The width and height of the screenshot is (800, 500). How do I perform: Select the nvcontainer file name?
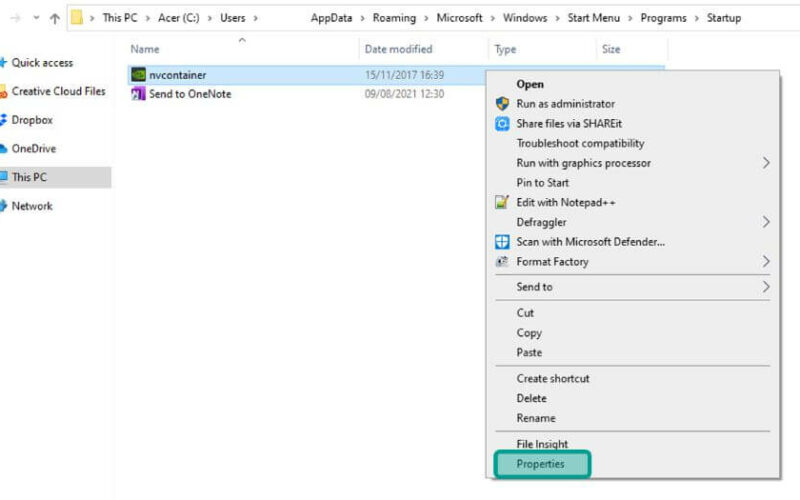178,75
